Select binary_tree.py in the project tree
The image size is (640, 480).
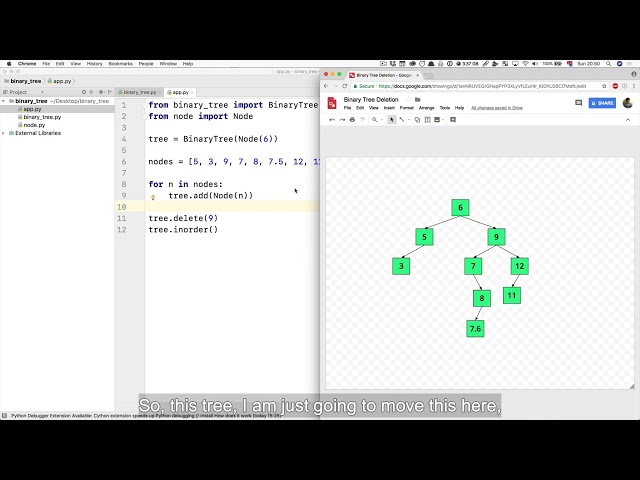39,117
